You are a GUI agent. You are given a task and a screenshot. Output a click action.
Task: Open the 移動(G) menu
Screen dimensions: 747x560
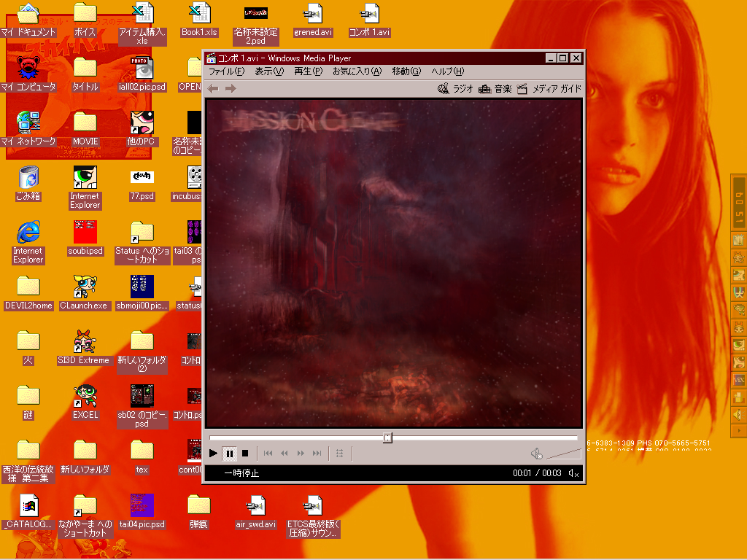406,71
